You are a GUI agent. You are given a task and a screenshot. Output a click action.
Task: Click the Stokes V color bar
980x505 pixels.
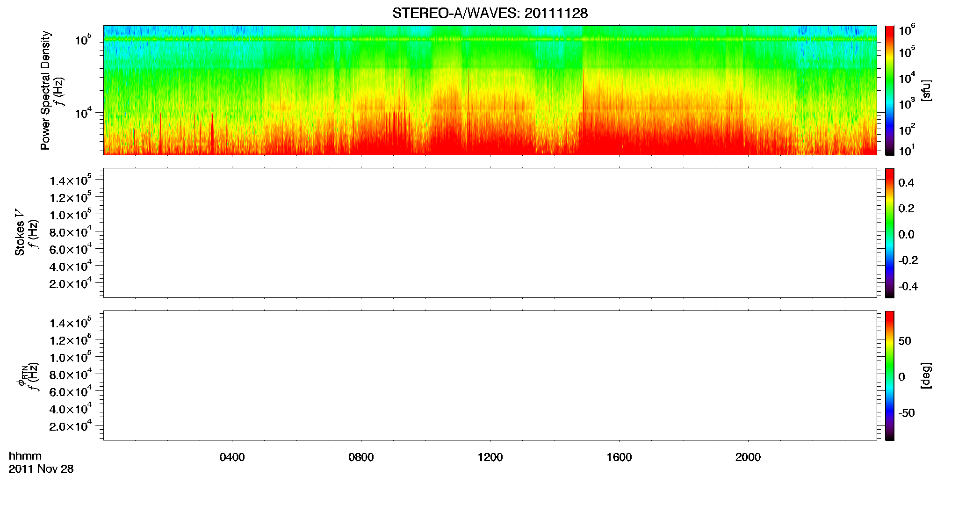pyautogui.click(x=890, y=233)
